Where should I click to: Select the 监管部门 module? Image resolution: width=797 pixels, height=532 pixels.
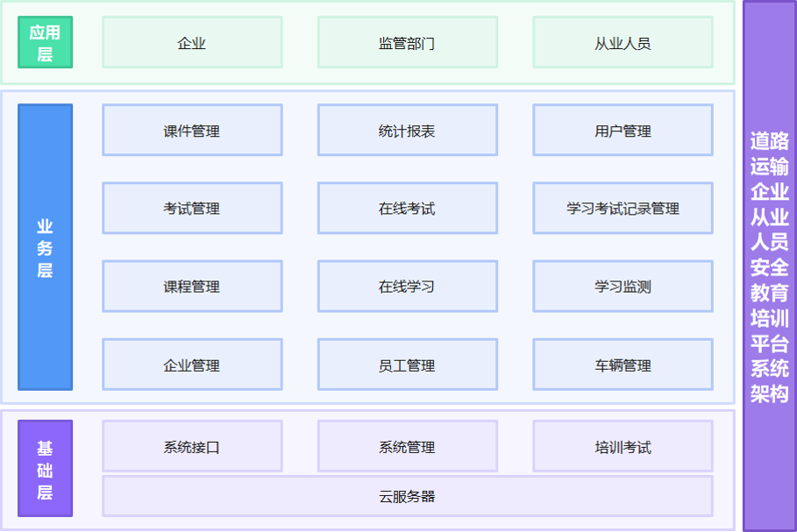point(407,41)
